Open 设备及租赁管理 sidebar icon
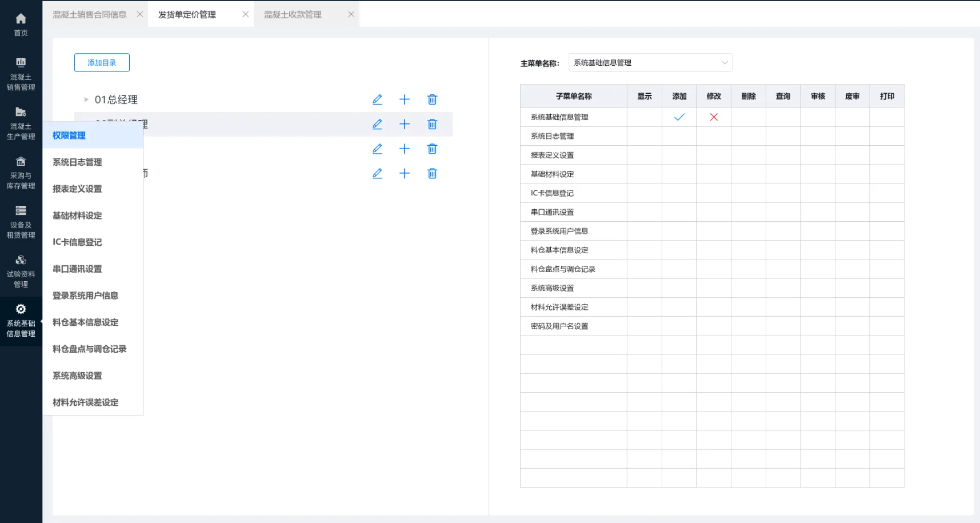Viewport: 980px width, 523px height. pos(21,222)
